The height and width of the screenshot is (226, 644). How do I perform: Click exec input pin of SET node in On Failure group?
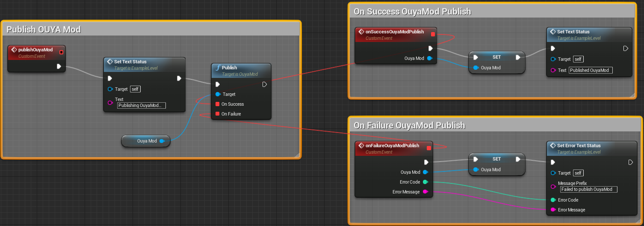[476, 159]
